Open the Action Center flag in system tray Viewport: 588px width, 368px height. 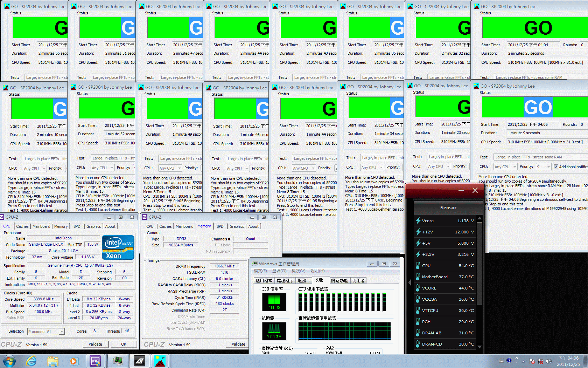click(x=532, y=361)
